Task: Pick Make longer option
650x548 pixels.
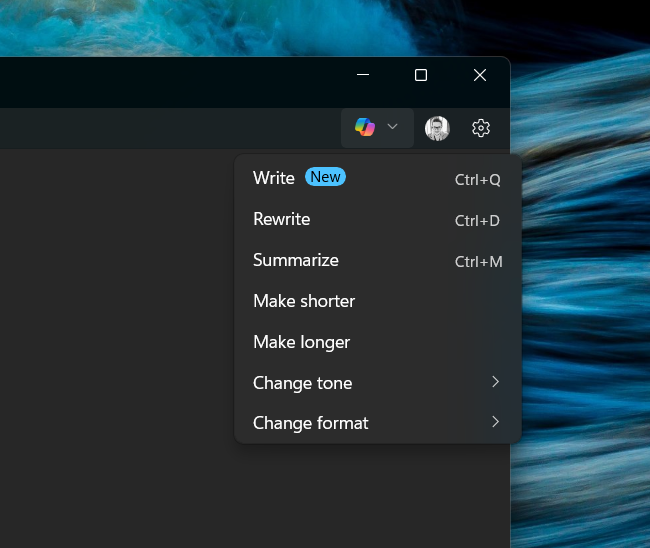Action: (x=378, y=342)
